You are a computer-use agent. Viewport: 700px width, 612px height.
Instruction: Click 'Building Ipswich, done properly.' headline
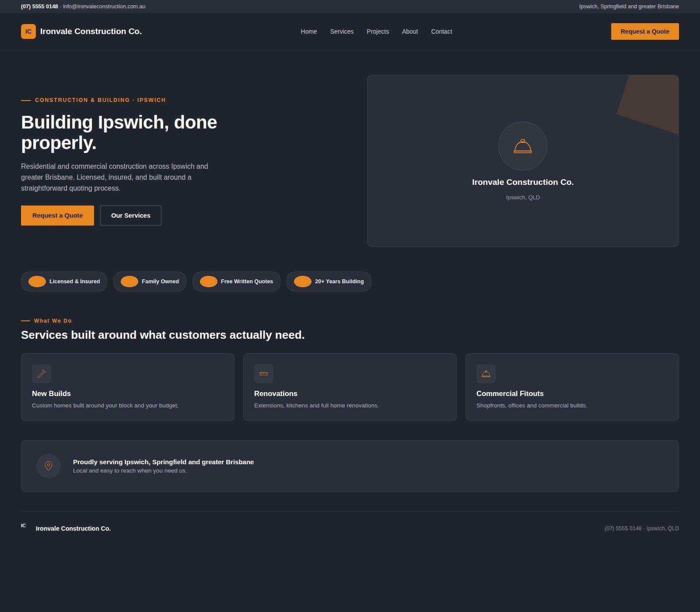point(119,132)
